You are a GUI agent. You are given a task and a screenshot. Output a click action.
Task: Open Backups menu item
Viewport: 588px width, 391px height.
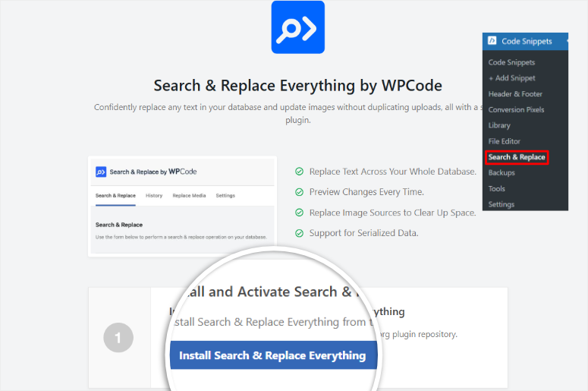pos(502,172)
